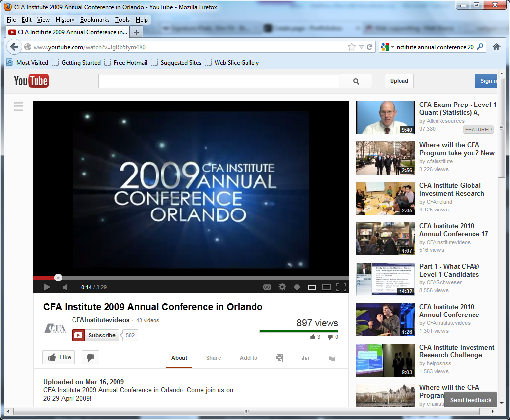Click the Free Hotmail bookmark

point(126,63)
